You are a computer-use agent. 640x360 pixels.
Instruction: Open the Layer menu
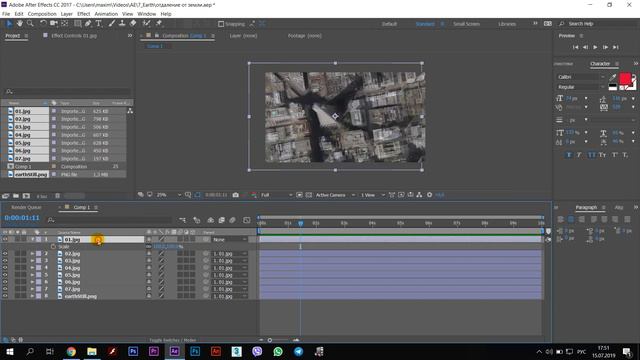67,14
